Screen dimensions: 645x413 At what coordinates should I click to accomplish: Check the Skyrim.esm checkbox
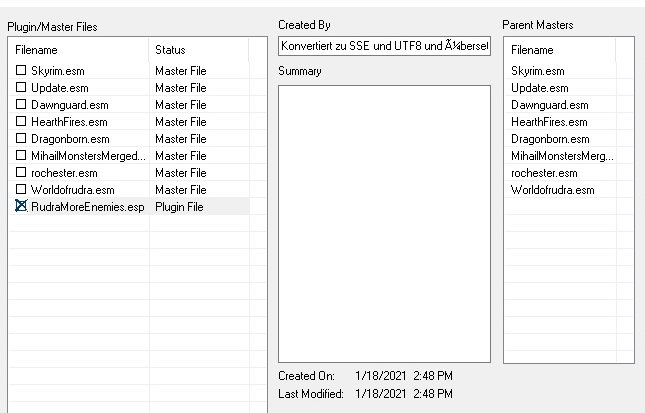[21, 71]
